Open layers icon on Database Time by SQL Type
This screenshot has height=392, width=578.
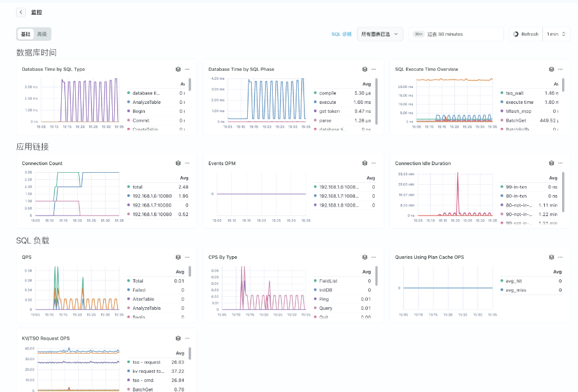coord(178,69)
